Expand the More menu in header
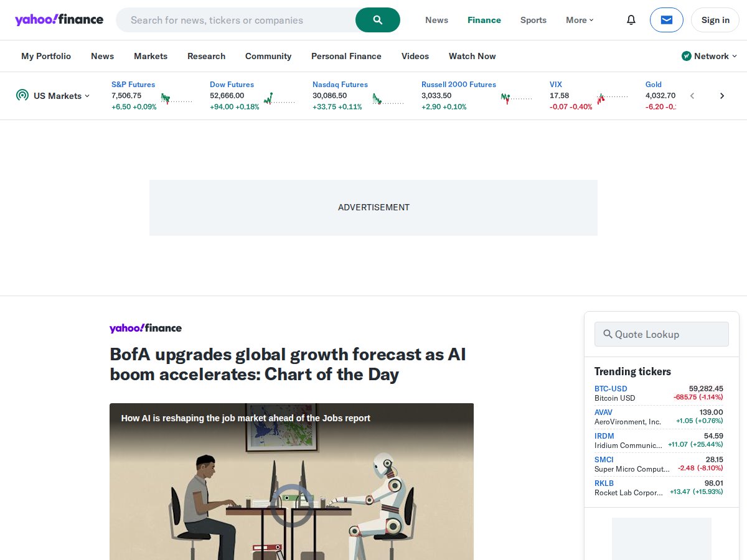 [x=580, y=20]
